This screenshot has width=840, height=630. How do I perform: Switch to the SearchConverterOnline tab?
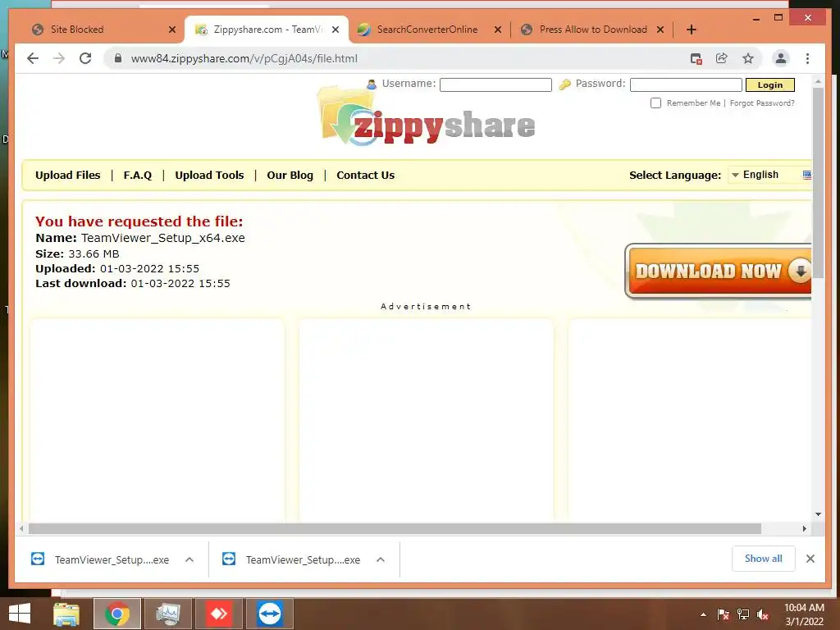[x=428, y=30]
